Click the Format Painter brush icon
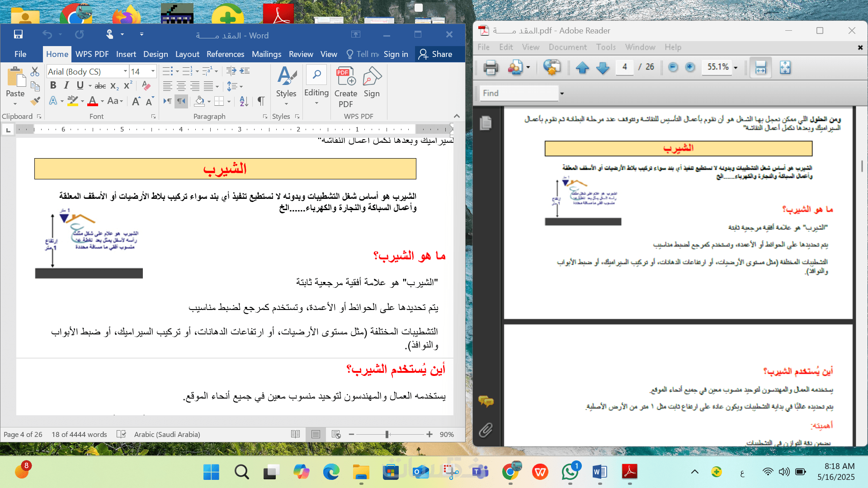 tap(35, 101)
